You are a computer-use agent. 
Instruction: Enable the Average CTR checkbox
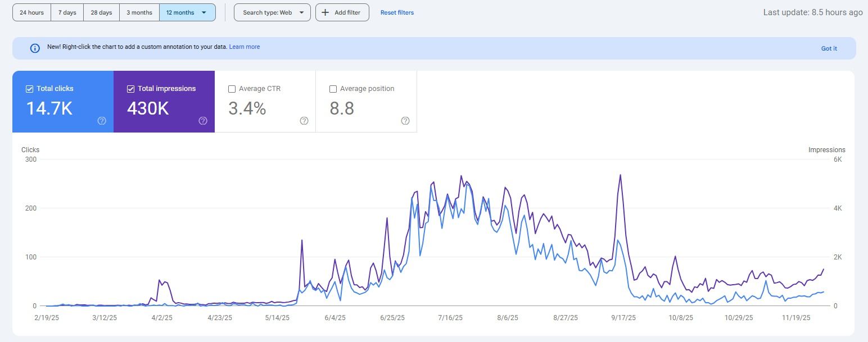click(x=232, y=89)
